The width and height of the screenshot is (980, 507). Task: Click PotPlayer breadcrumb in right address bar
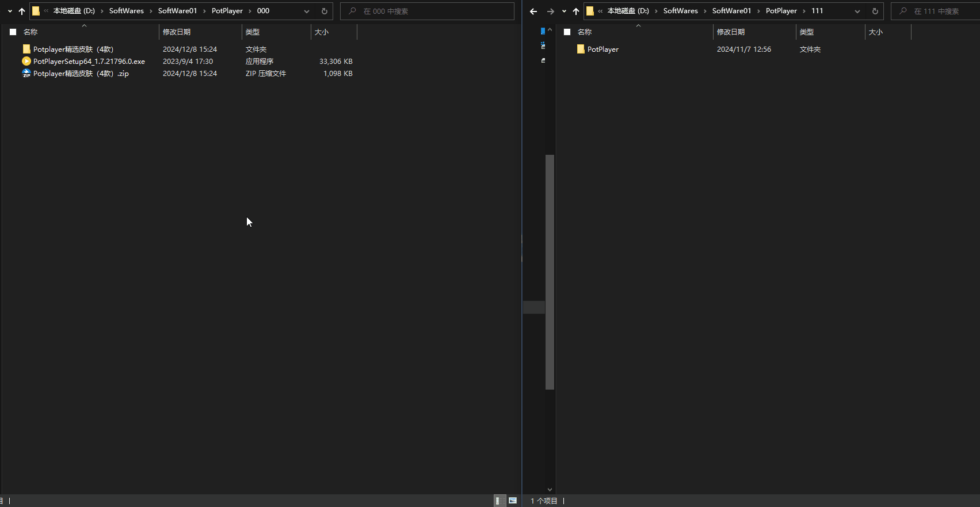pos(781,11)
